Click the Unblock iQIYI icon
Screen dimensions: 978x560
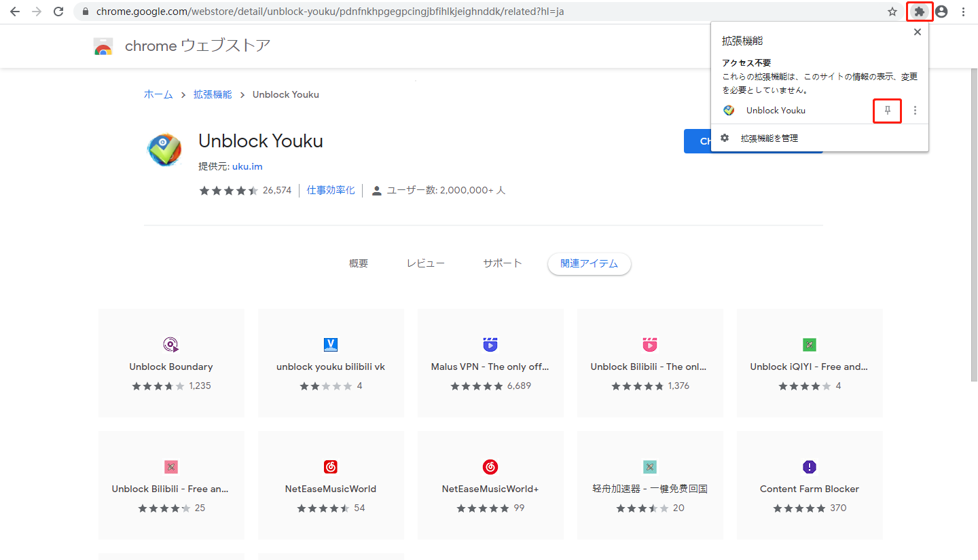810,344
